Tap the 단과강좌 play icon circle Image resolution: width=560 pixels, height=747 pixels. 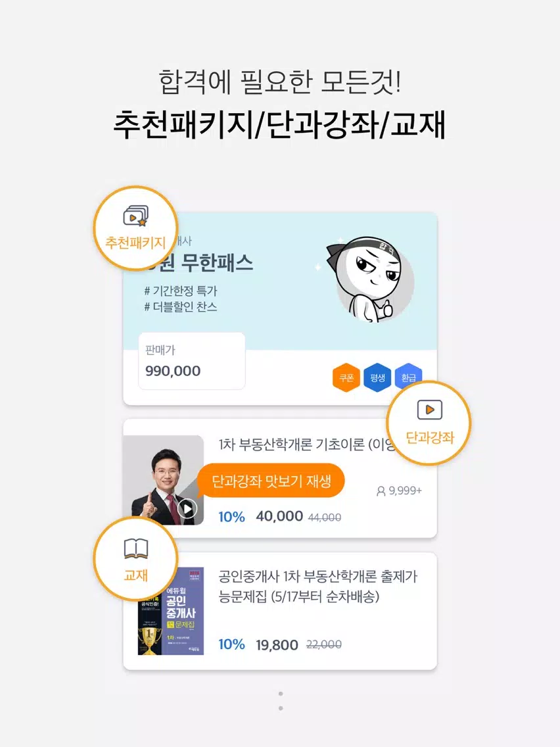pyautogui.click(x=429, y=423)
